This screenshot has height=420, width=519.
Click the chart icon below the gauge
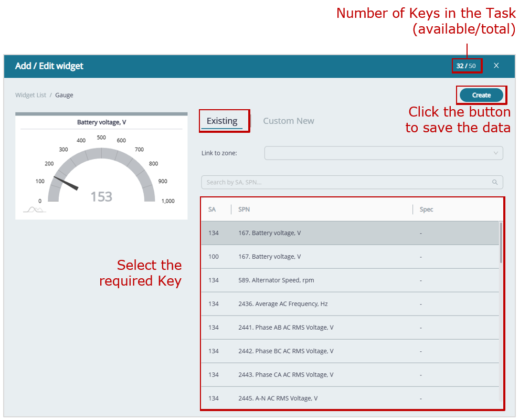(34, 209)
